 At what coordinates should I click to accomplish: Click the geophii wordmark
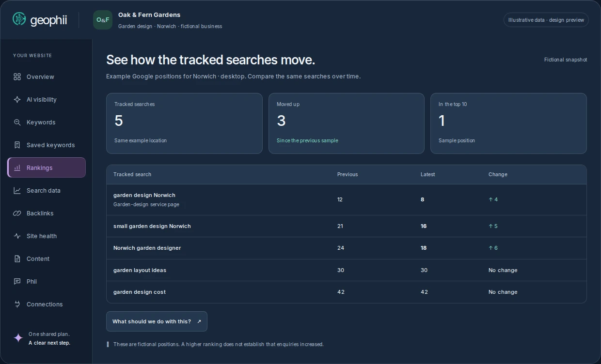click(x=48, y=20)
